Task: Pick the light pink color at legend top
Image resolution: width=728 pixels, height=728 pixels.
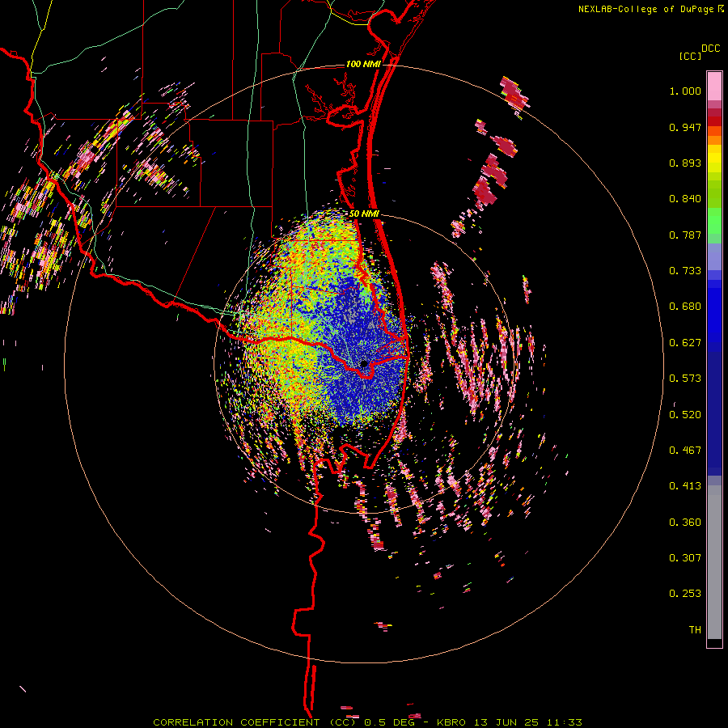Action: tap(714, 86)
